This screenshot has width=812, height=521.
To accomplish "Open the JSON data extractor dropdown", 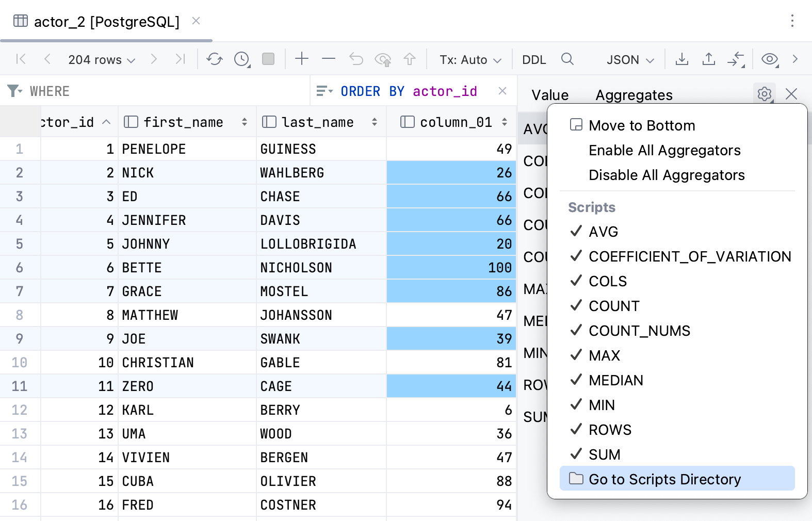I will pos(630,60).
